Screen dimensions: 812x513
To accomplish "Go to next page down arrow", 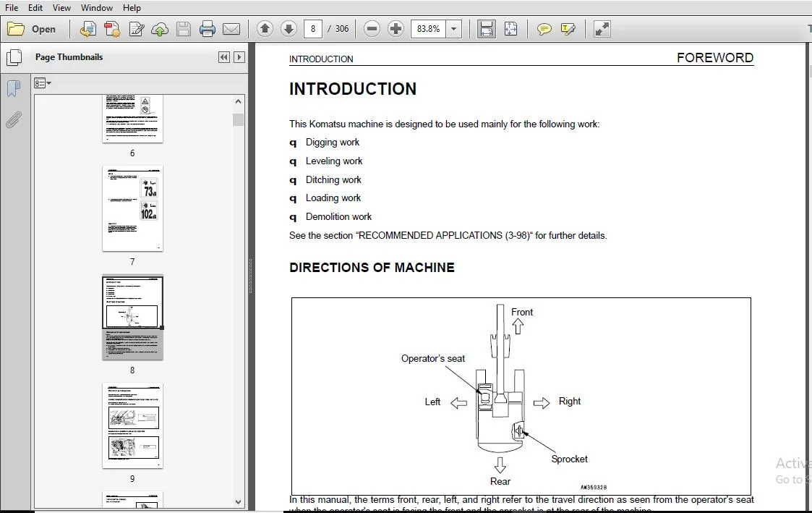I will (x=289, y=28).
